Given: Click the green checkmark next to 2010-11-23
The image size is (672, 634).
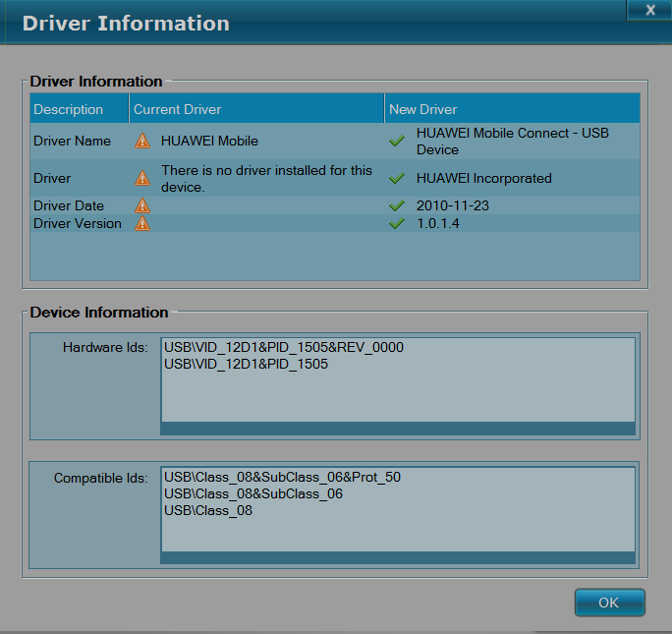Looking at the screenshot, I should pyautogui.click(x=397, y=205).
